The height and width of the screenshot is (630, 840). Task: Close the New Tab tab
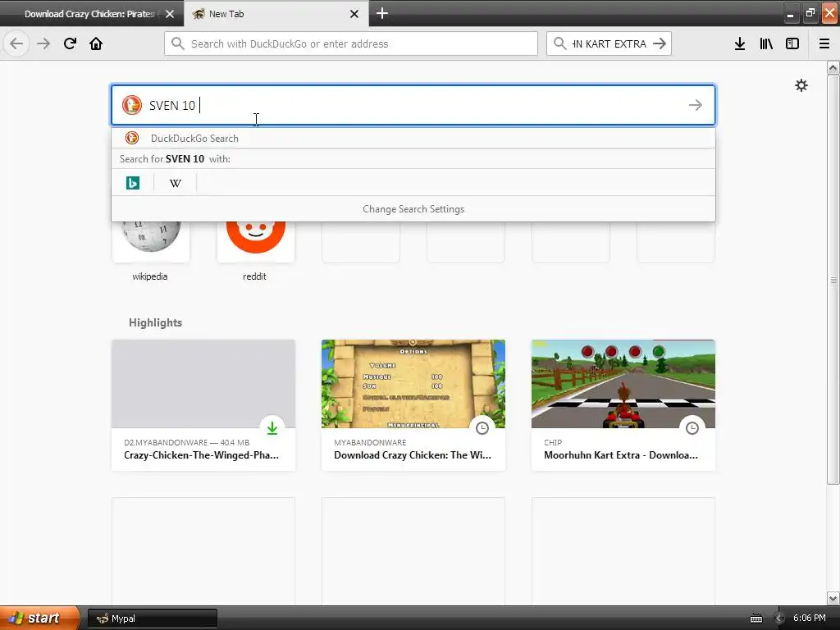(354, 14)
